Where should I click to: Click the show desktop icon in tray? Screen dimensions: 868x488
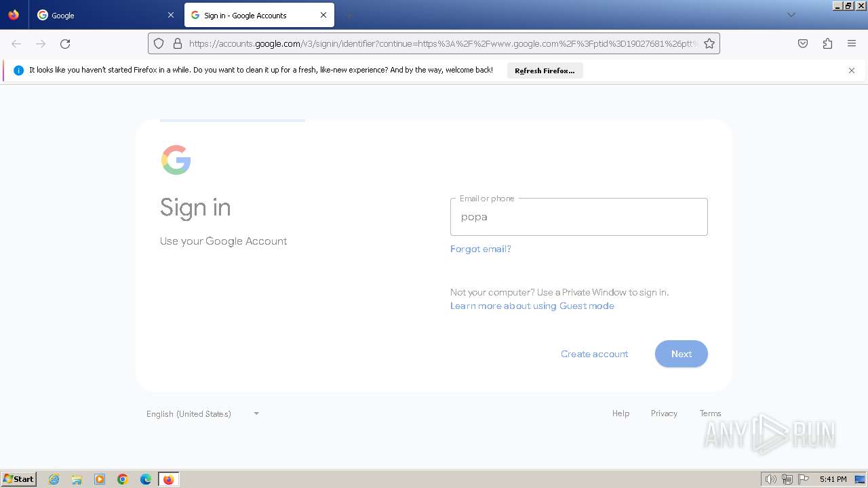[x=860, y=479]
